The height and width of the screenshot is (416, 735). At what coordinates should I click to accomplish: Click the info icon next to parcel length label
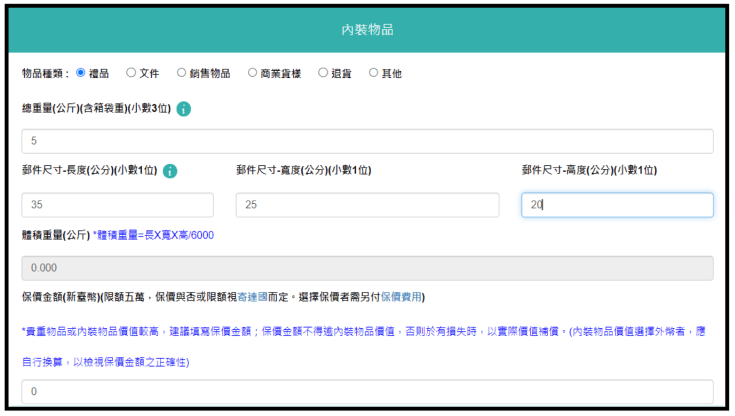(170, 171)
